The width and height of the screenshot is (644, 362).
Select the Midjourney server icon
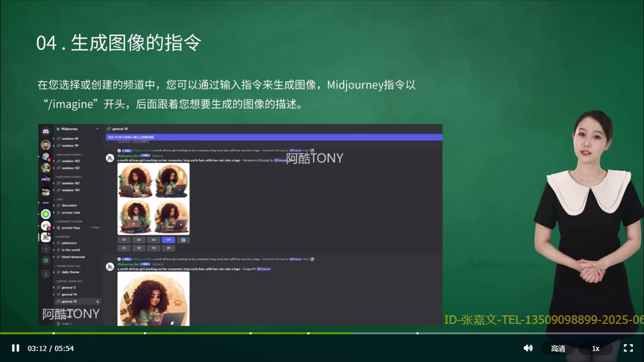pos(46,237)
